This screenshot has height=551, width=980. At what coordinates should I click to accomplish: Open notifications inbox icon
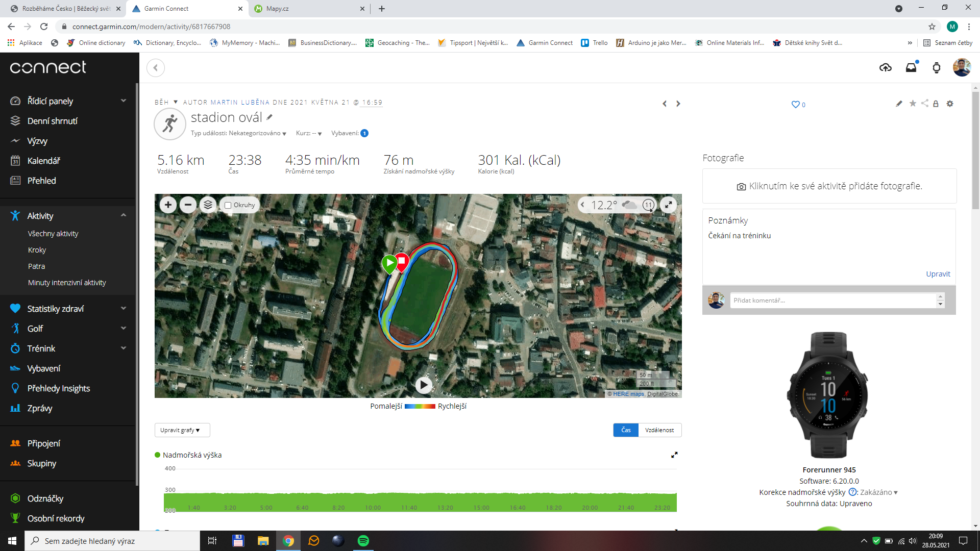click(911, 67)
